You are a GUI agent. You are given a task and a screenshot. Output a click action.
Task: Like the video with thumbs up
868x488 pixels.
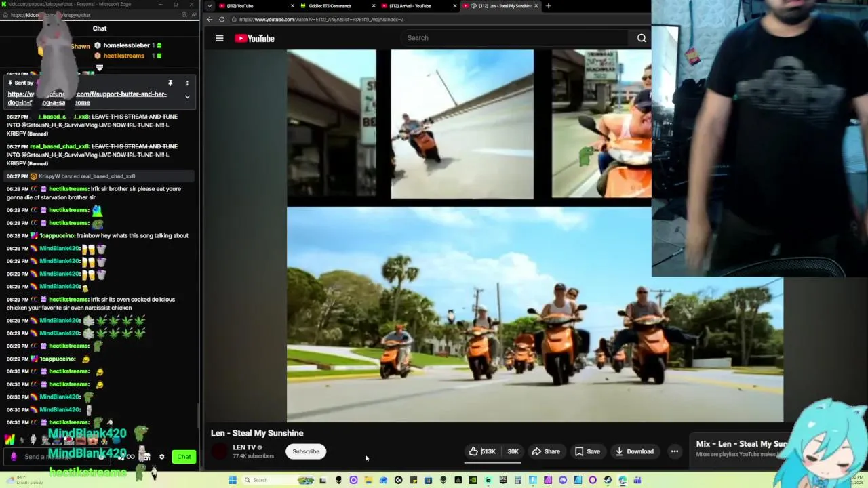482,451
